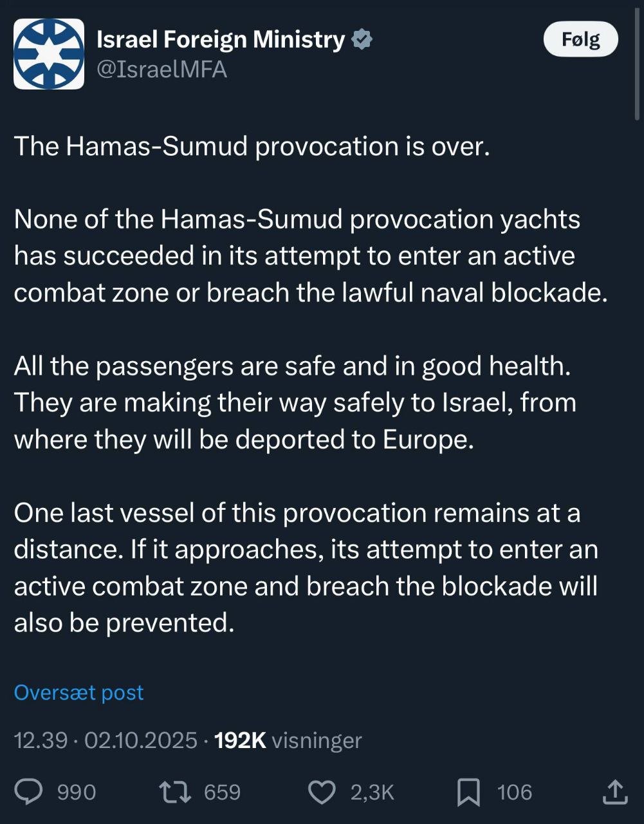Viewport: 644px width, 824px height.
Task: Like the post with the heart icon
Action: 322,792
